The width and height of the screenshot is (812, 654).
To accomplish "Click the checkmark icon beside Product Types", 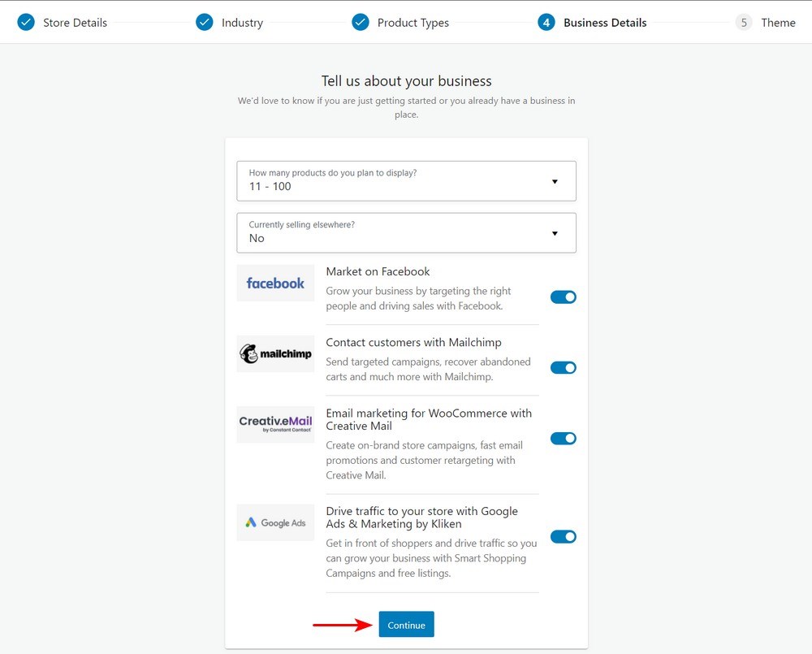I will [361, 22].
